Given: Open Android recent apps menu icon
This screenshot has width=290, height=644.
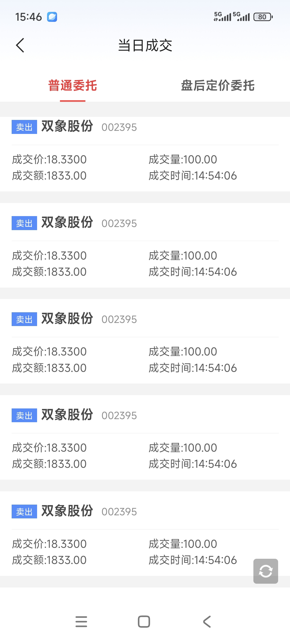Looking at the screenshot, I should coord(81,621).
